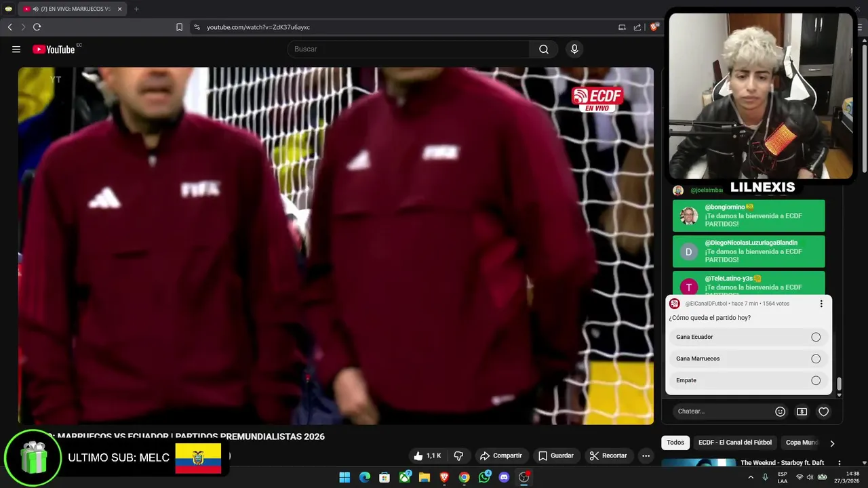Go to the YouTube home logo
This screenshot has height=488, width=868.
(54, 49)
